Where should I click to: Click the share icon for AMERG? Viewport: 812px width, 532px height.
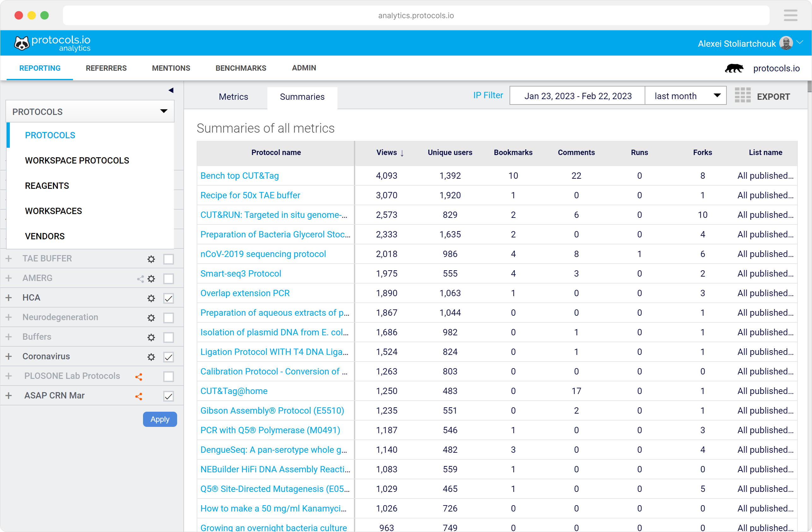tap(140, 279)
